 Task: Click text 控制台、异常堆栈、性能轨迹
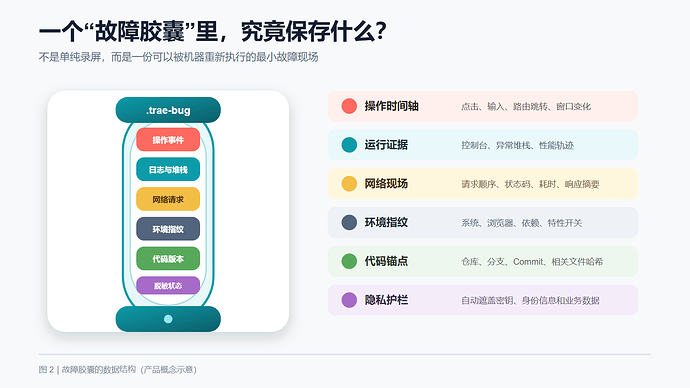(517, 145)
